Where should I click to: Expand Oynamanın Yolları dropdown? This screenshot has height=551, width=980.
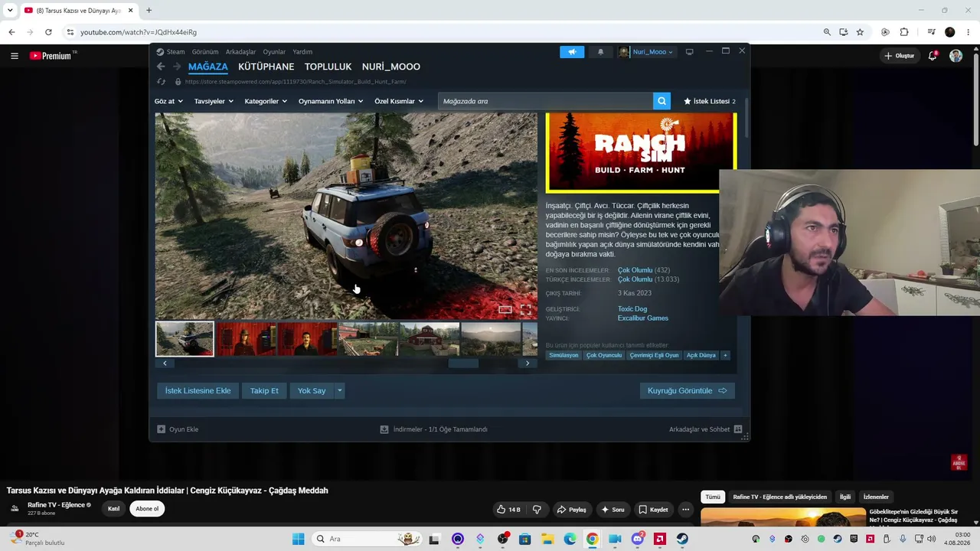coord(331,101)
